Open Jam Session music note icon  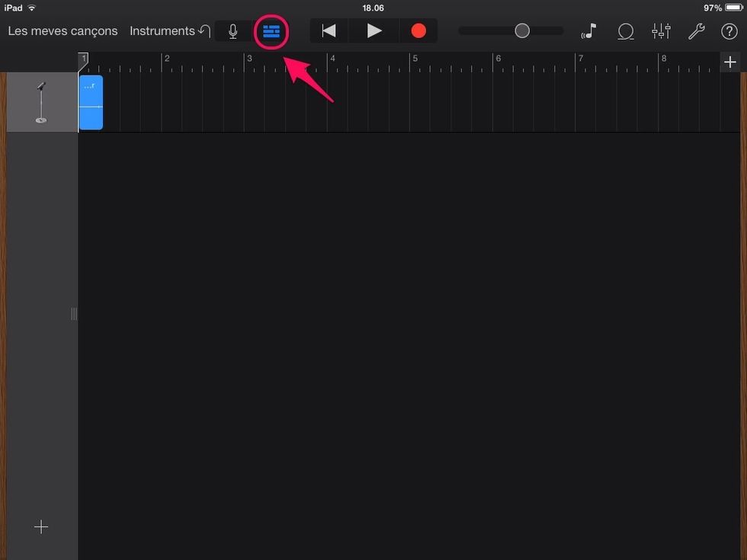(588, 31)
